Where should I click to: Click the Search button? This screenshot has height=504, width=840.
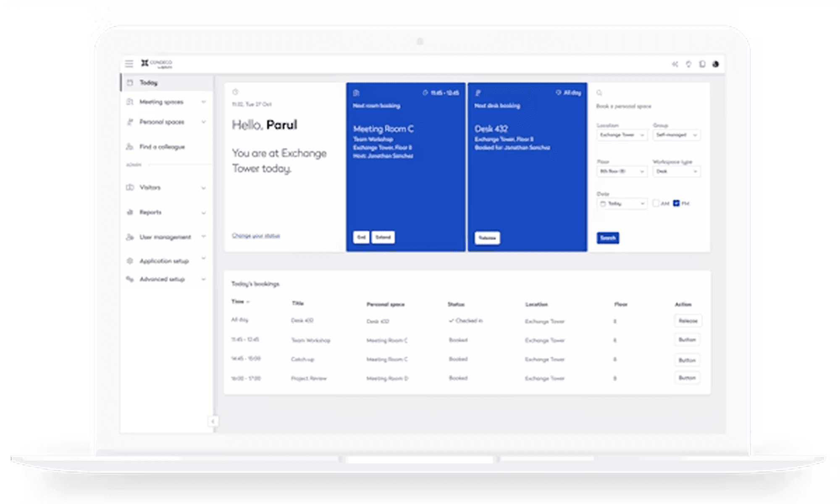pos(608,238)
